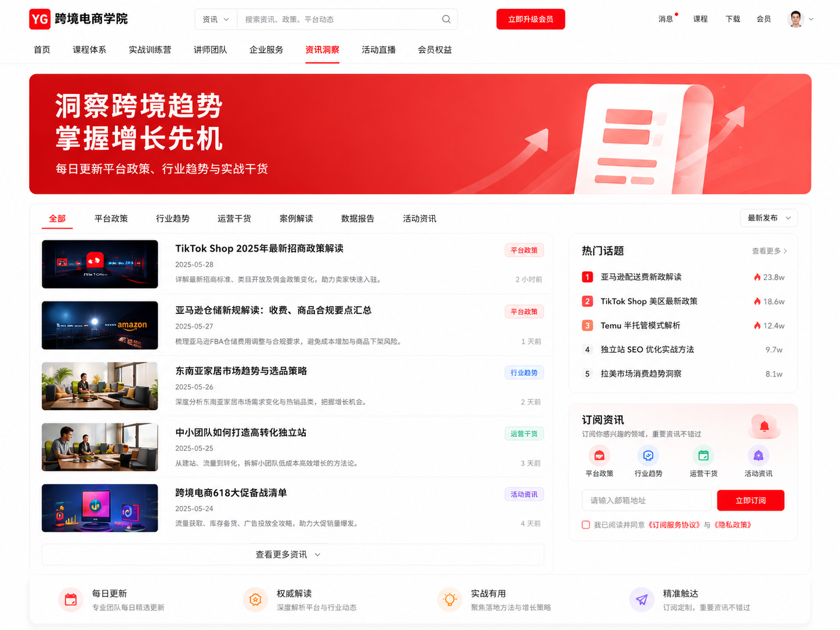Switch to the 数据报告 filter tab
The image size is (840, 630).
click(357, 219)
